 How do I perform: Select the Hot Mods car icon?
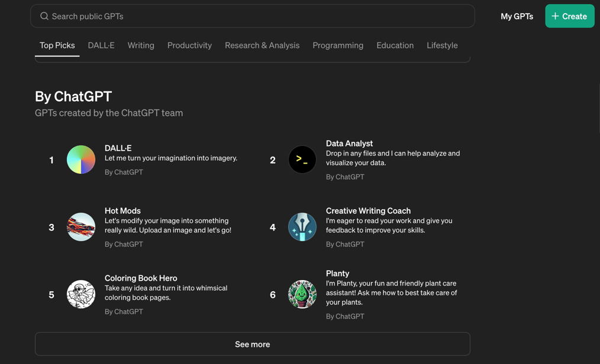[81, 227]
